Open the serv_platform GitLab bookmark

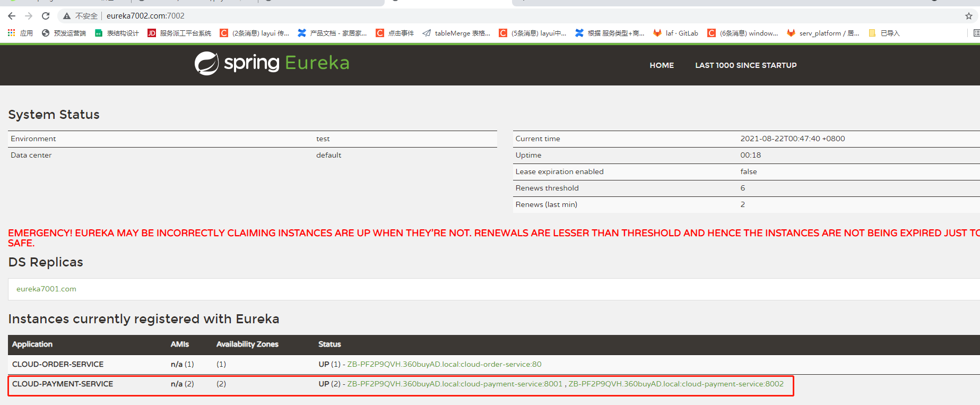(x=823, y=33)
